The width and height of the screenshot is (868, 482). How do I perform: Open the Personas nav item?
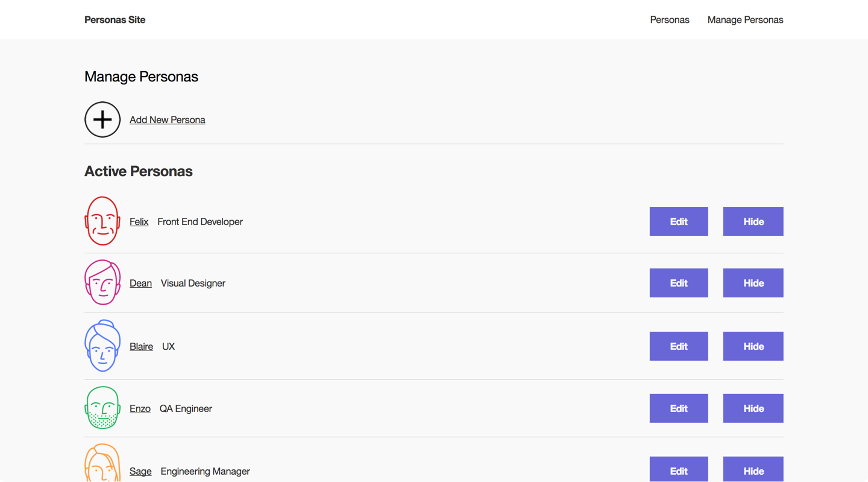tap(669, 20)
